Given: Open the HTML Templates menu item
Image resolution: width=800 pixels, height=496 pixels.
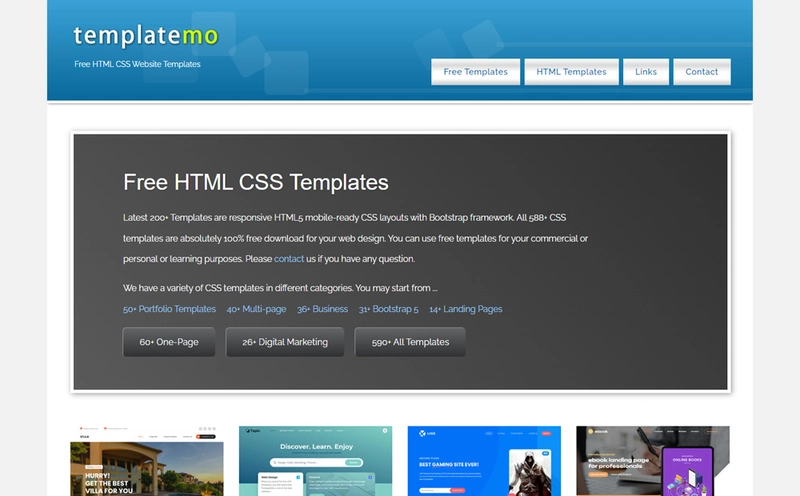Looking at the screenshot, I should click(571, 71).
